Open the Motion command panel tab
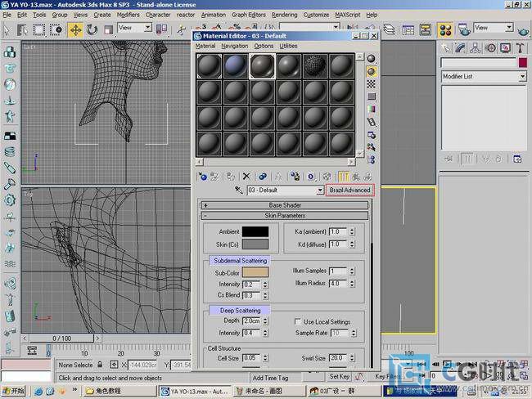The width and height of the screenshot is (532, 399). tap(491, 48)
